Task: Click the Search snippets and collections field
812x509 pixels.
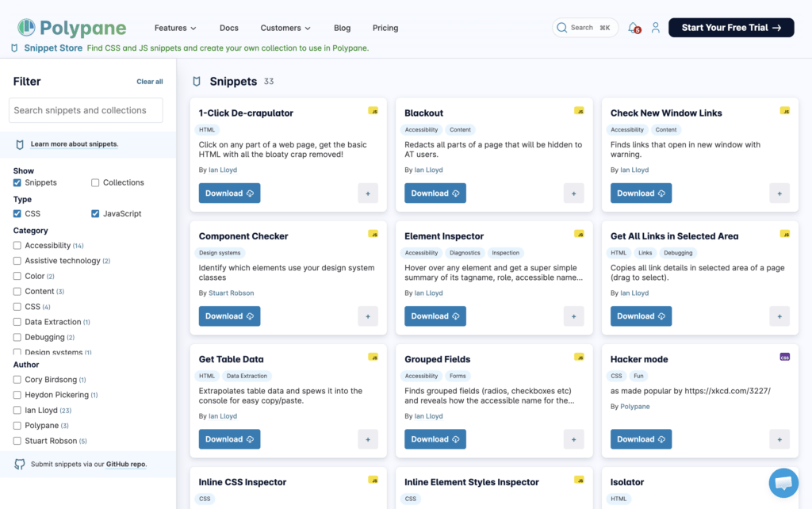Action: click(x=86, y=110)
